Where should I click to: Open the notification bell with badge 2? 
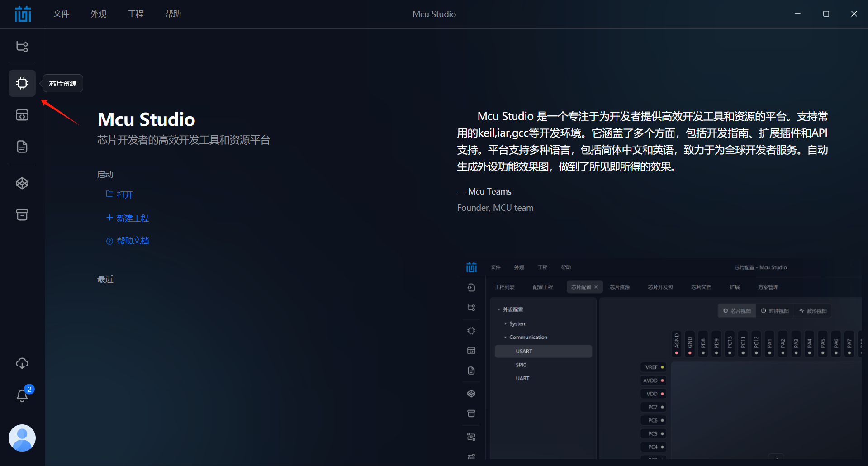click(22, 395)
